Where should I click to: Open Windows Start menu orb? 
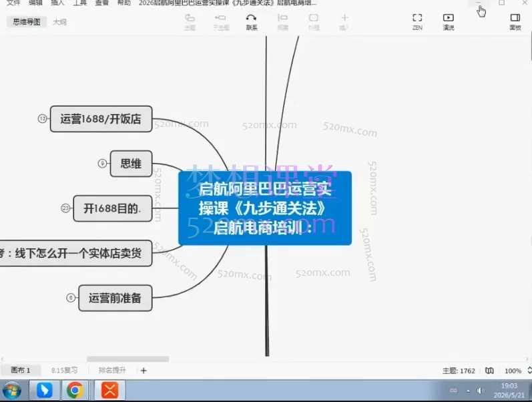click(x=13, y=390)
